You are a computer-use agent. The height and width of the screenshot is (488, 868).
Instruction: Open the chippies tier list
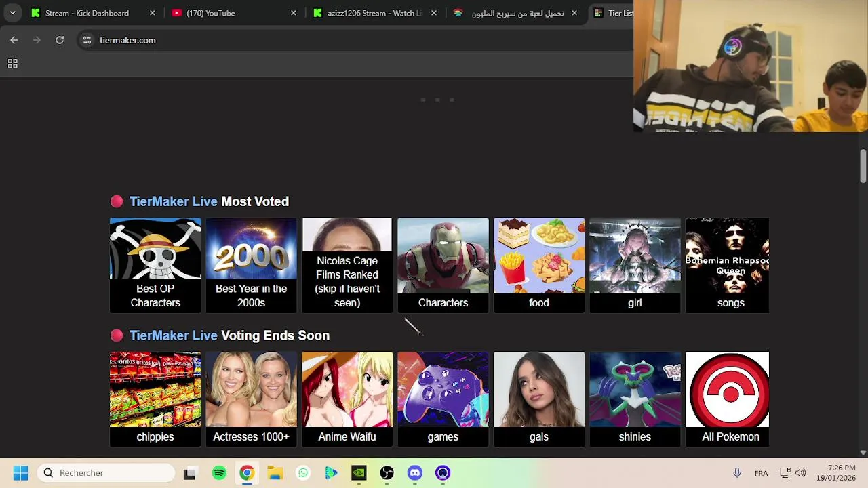[155, 399]
